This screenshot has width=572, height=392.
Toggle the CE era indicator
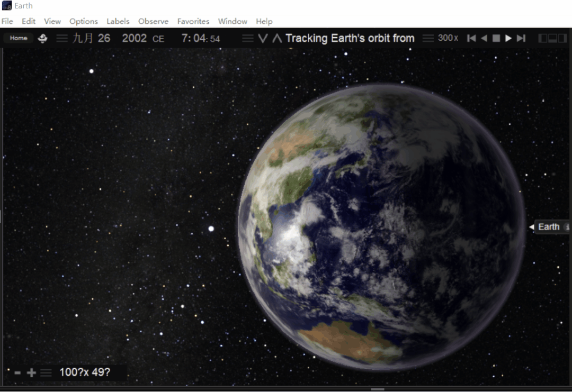coord(158,39)
